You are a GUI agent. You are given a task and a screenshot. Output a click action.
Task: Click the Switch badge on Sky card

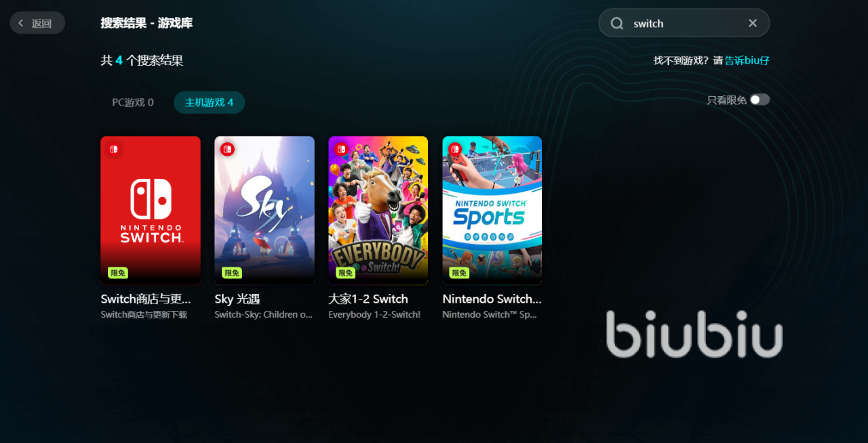pyautogui.click(x=227, y=149)
